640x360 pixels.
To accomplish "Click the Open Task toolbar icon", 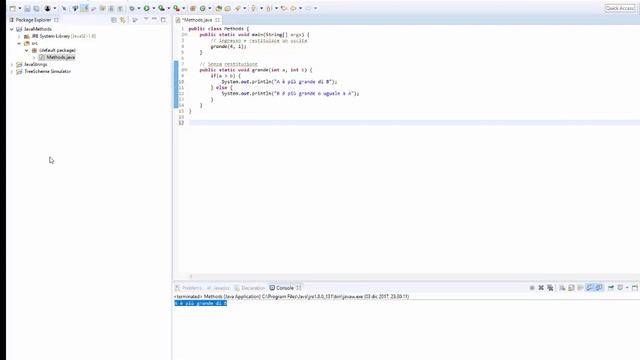I will click(227, 8).
